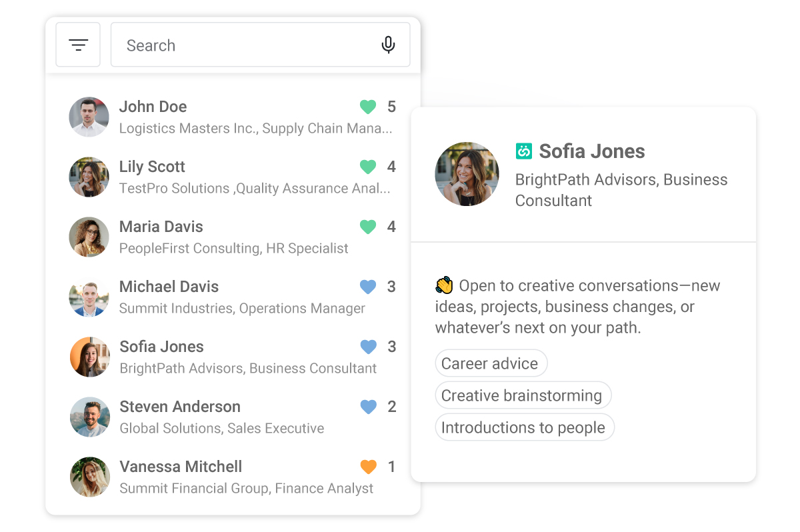Click the teal link badge beside Sofia Jones
The width and height of the screenshot is (800, 532).
tap(523, 151)
